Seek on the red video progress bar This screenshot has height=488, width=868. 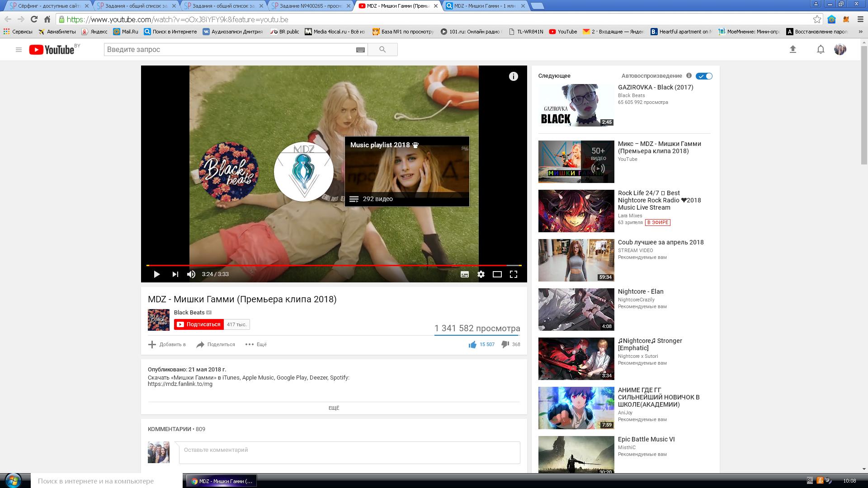334,265
